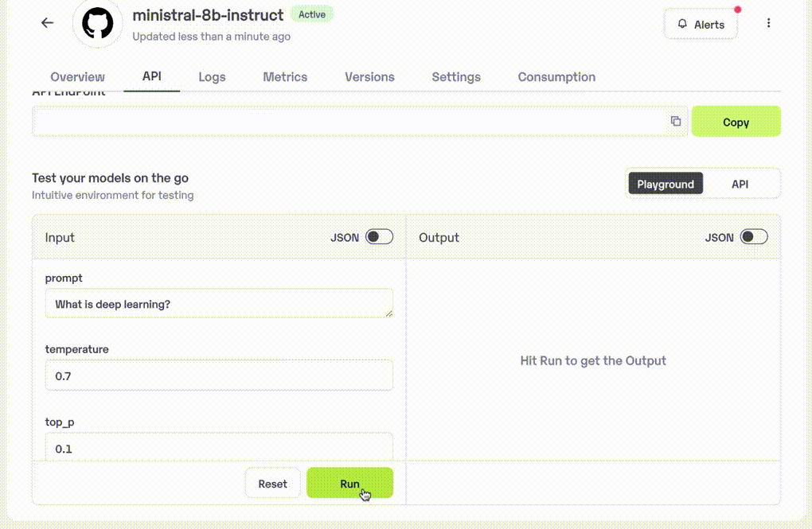The height and width of the screenshot is (529, 812).
Task: Switch to API mode beside Playground
Action: point(740,184)
